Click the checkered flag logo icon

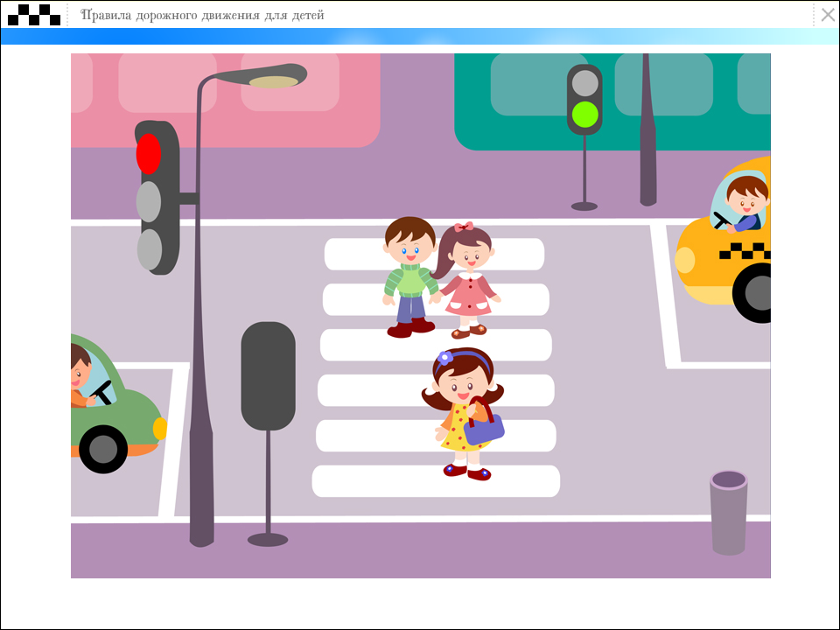click(34, 14)
